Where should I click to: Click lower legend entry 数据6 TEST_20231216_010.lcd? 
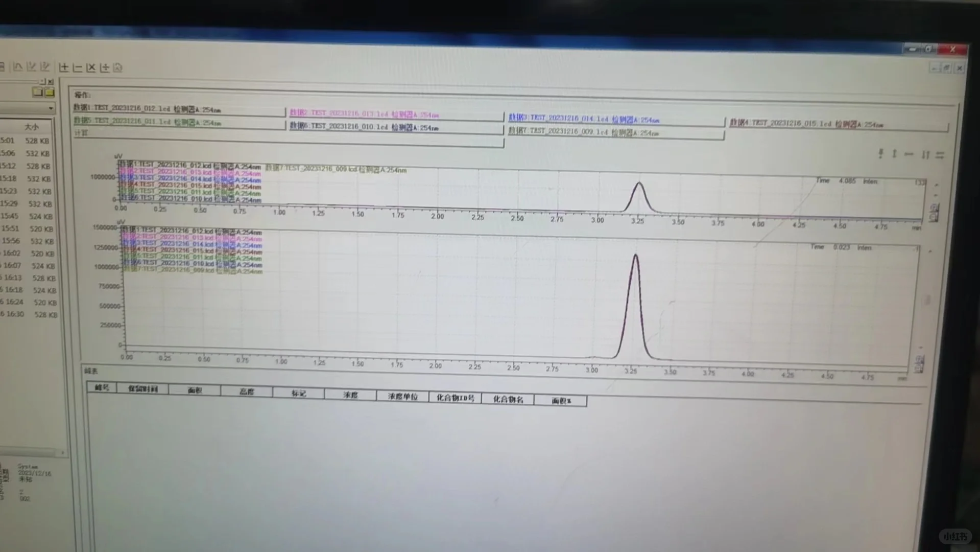(192, 264)
